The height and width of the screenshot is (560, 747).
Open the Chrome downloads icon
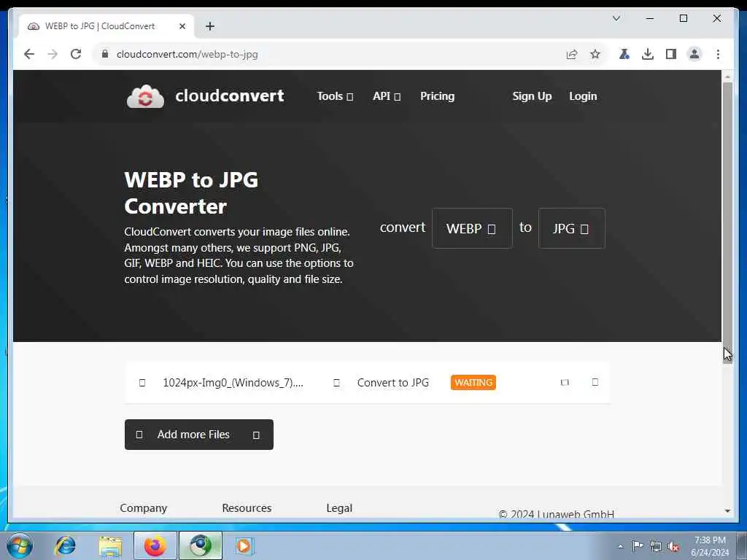[x=648, y=54]
